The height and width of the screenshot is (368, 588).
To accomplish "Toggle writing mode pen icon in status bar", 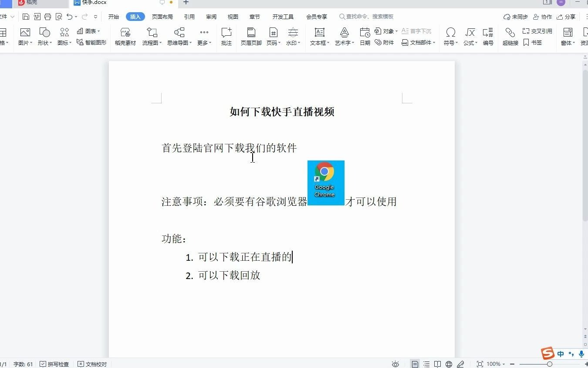I will pos(460,364).
